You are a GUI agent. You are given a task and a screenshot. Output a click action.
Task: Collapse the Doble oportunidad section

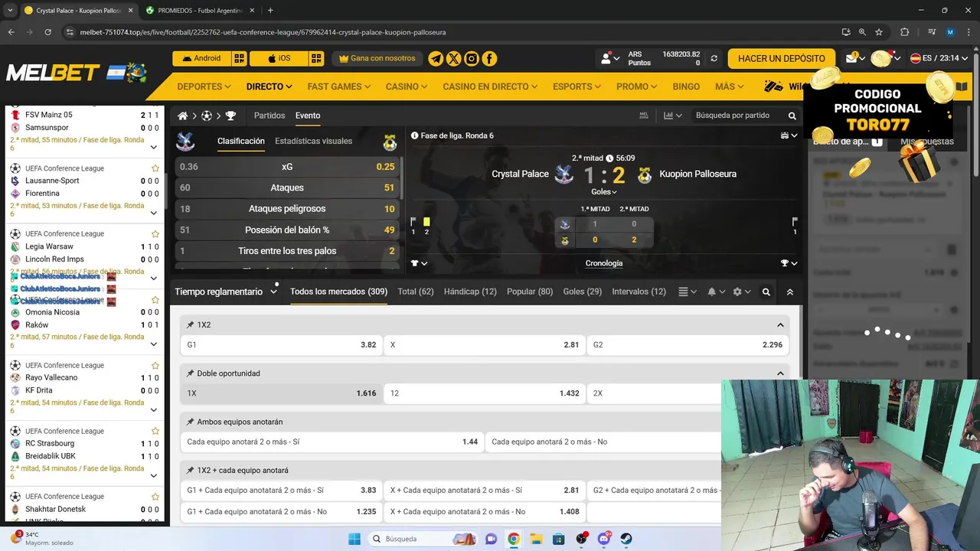point(780,373)
